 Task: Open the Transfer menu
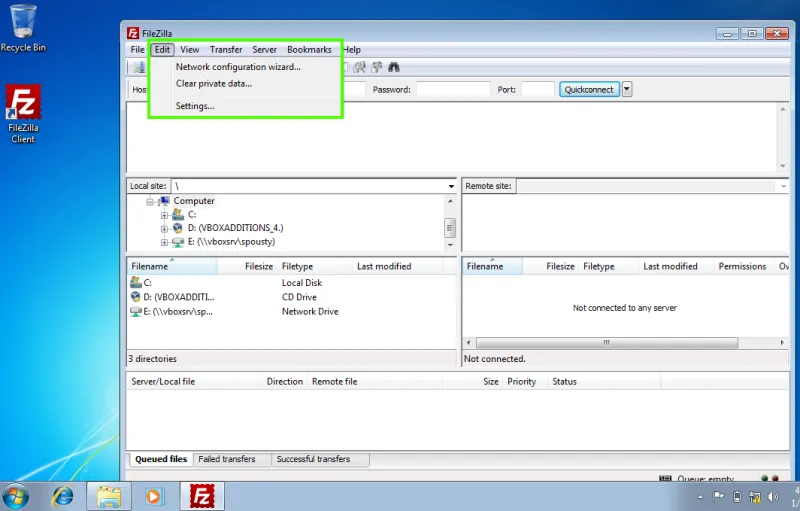point(226,49)
